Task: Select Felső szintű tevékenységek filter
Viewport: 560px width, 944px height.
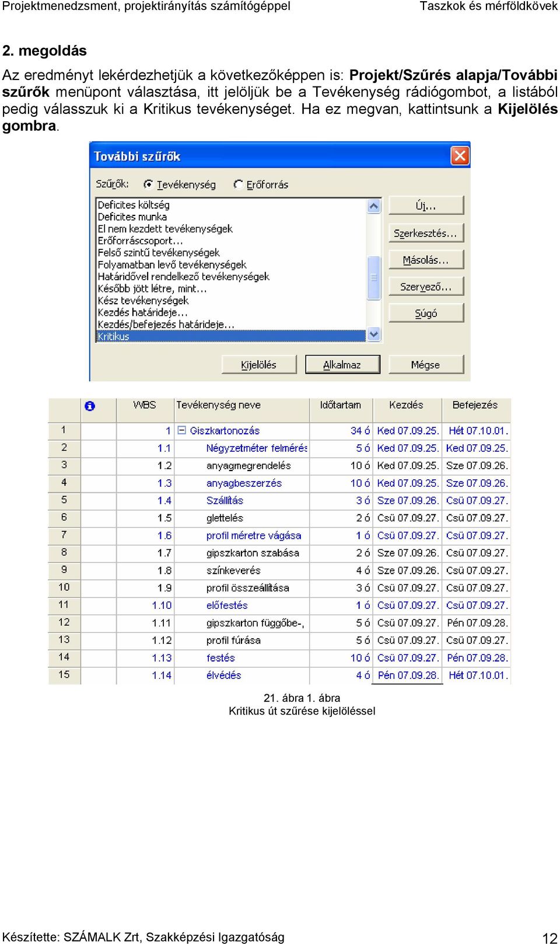Action: [159, 253]
